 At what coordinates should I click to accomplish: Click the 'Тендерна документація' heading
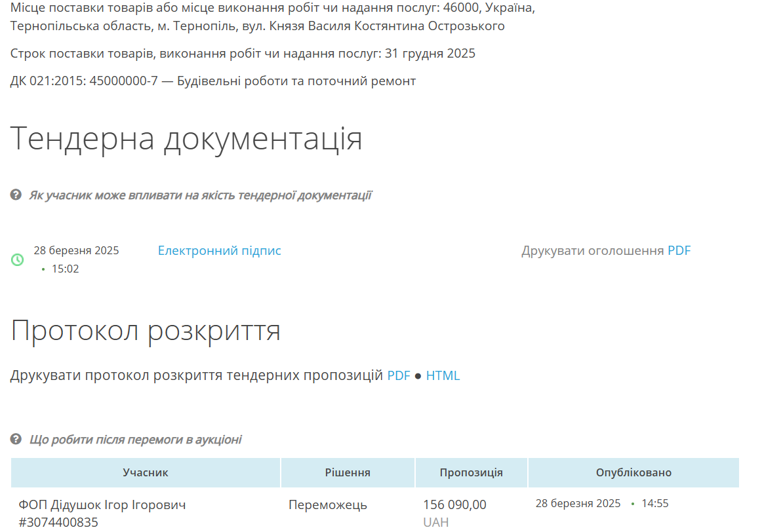tap(186, 138)
